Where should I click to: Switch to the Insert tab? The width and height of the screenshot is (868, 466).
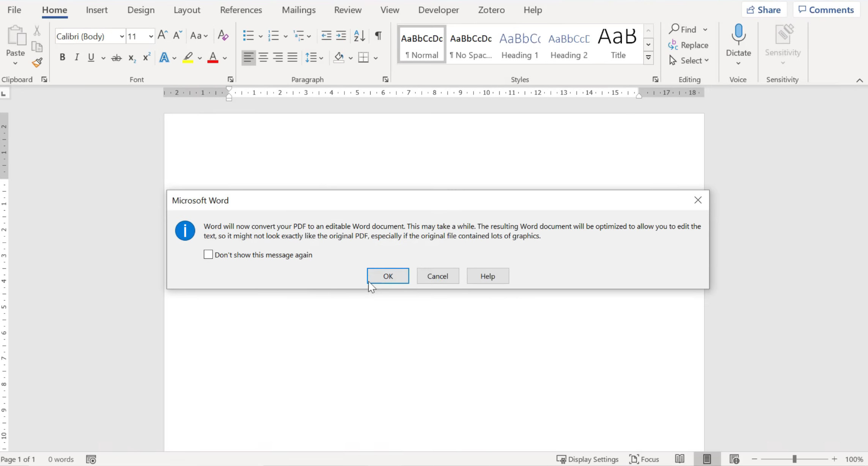(x=96, y=10)
